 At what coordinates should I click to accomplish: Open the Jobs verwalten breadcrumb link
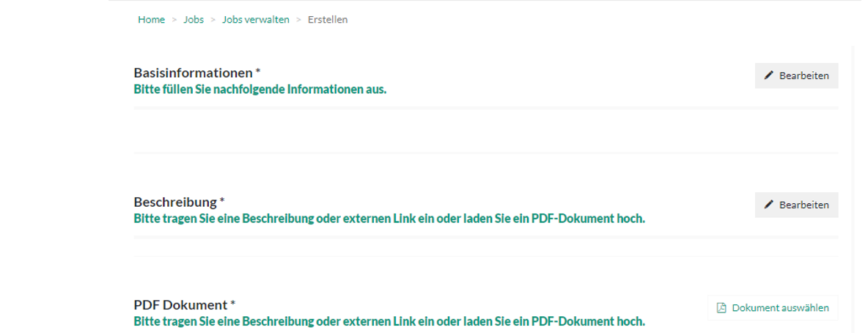255,19
